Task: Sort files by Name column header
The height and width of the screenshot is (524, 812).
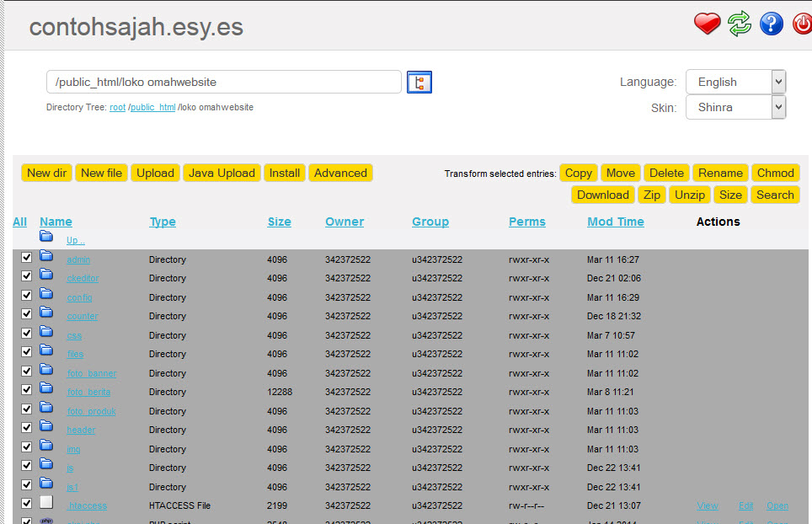Action: click(56, 222)
